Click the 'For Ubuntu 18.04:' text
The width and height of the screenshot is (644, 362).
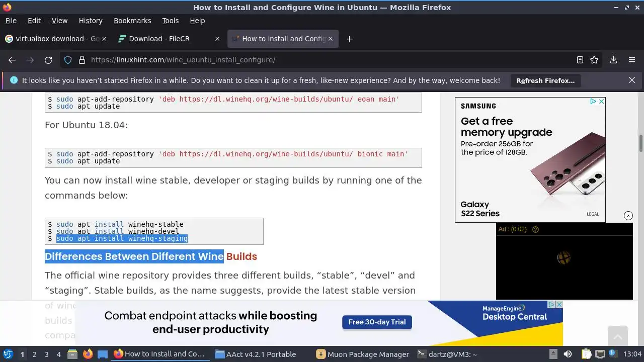point(86,125)
